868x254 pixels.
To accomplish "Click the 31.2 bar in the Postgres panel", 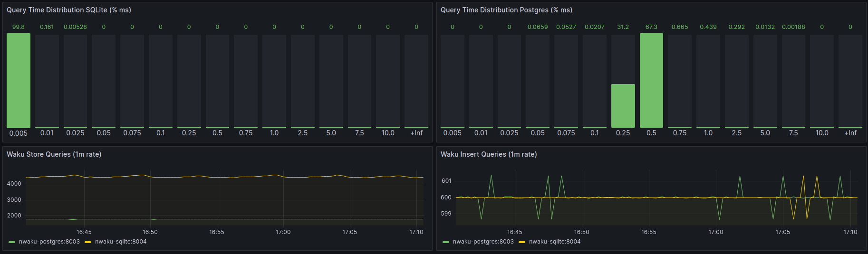I will coord(623,106).
